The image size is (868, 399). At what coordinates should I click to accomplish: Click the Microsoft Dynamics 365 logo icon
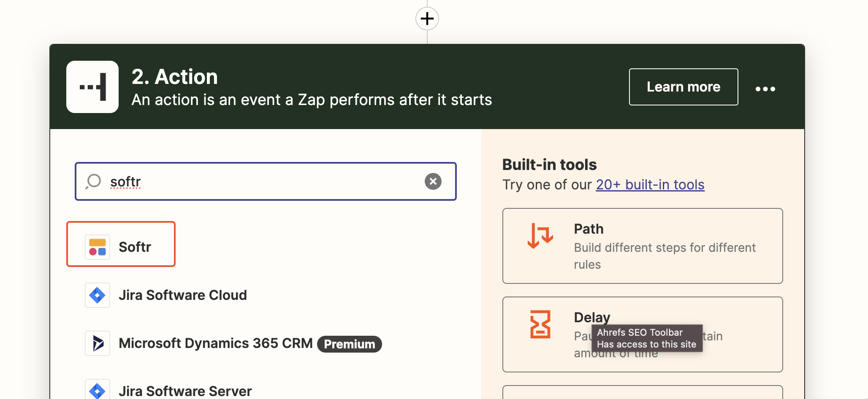[98, 343]
